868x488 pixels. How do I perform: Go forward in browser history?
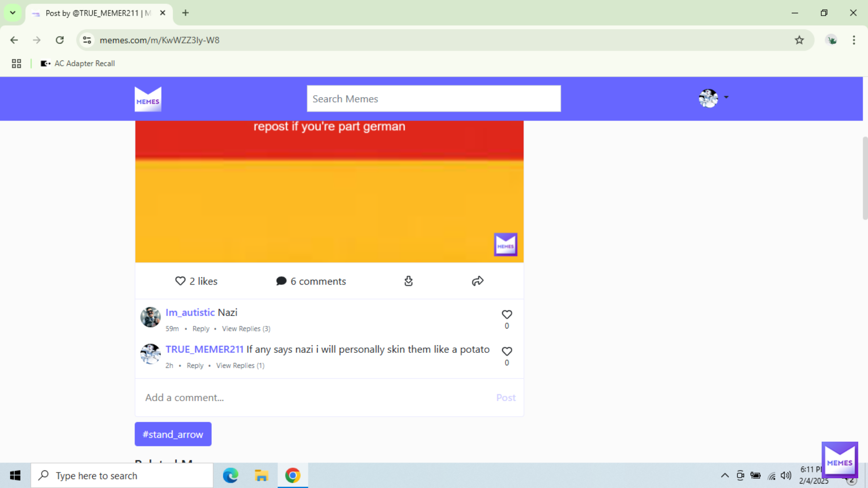tap(37, 40)
